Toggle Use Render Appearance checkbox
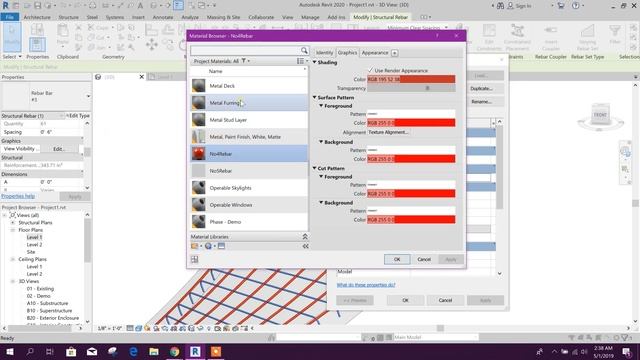Screen dimensions: 640x360 (x=371, y=70)
